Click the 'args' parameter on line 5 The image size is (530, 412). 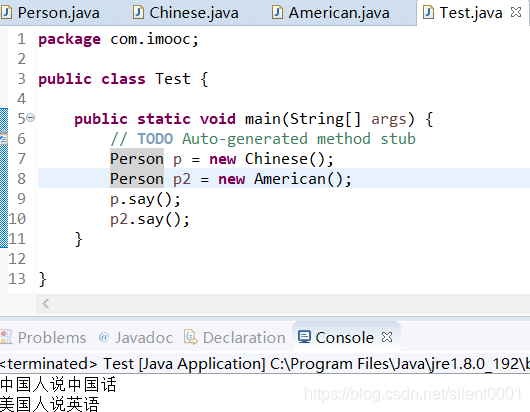click(x=389, y=119)
